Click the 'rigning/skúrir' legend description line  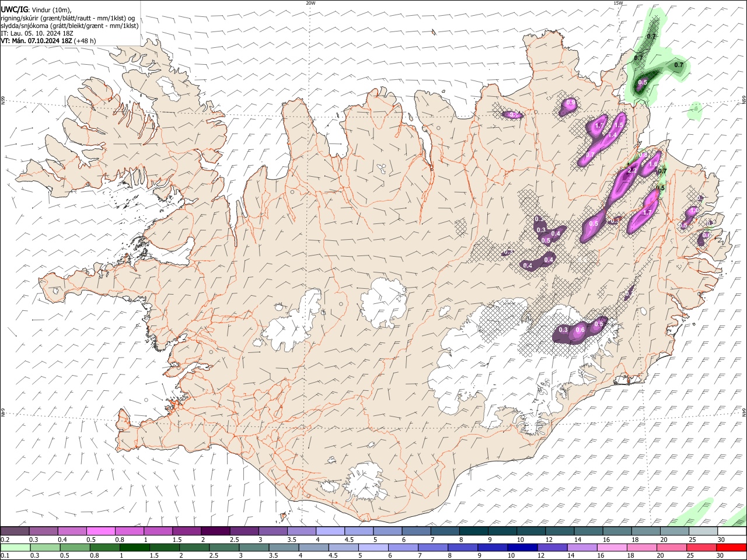click(x=68, y=17)
